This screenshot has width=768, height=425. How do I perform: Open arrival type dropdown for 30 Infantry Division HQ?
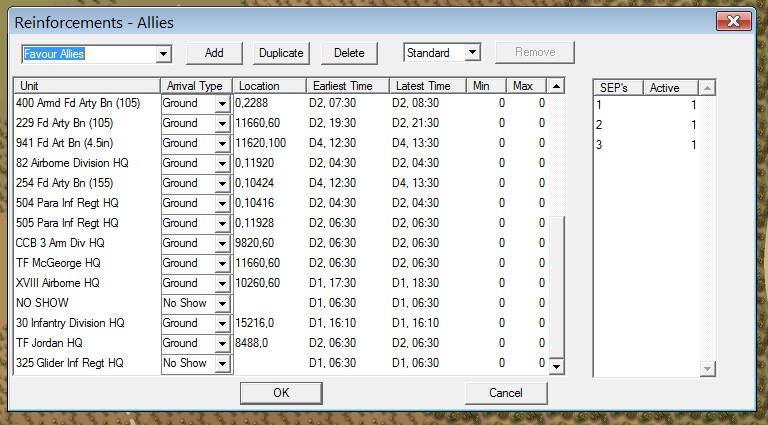coord(222,324)
